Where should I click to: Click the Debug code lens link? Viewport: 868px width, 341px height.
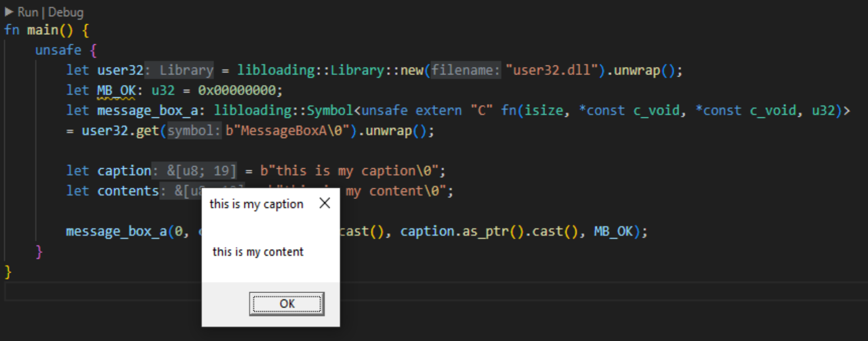click(66, 12)
